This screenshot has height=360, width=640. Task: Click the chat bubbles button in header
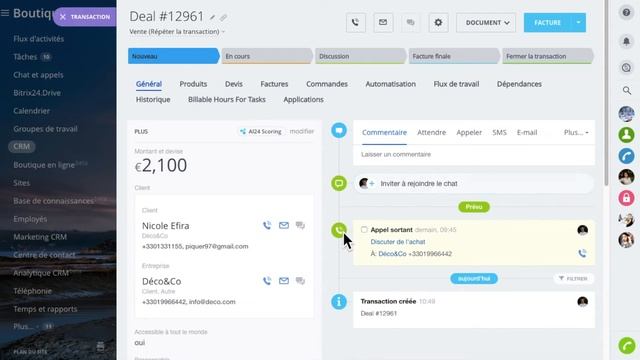coord(411,22)
